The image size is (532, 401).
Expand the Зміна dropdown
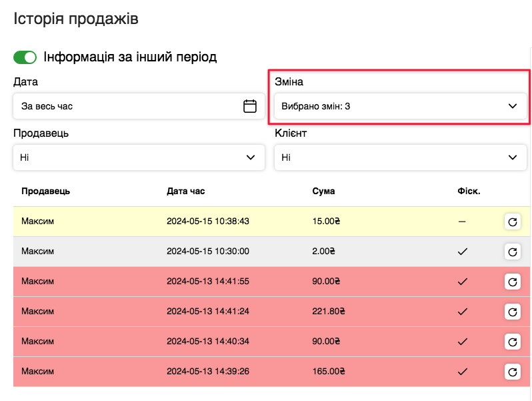coord(400,106)
